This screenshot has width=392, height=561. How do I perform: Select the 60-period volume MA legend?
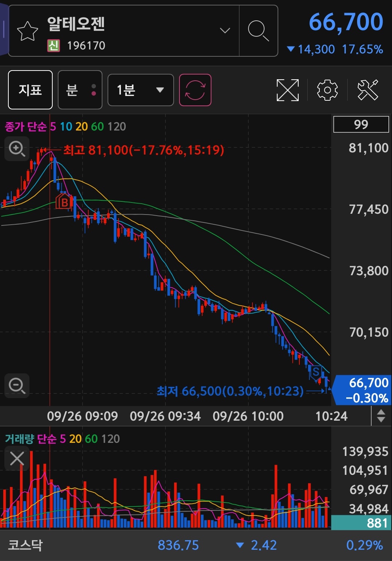(x=91, y=439)
